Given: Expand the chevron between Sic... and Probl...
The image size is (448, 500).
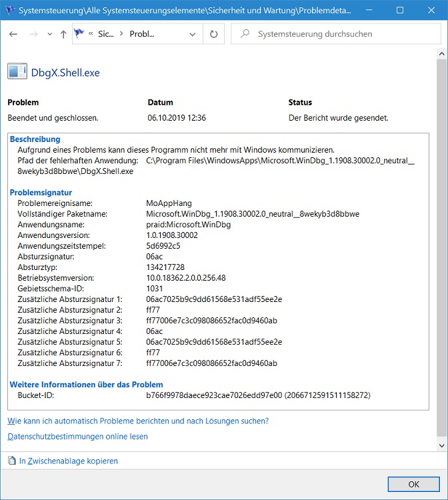Looking at the screenshot, I should 121,33.
